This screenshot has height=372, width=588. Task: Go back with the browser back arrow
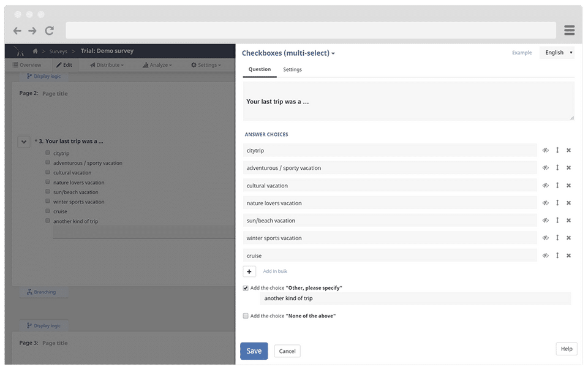(17, 31)
